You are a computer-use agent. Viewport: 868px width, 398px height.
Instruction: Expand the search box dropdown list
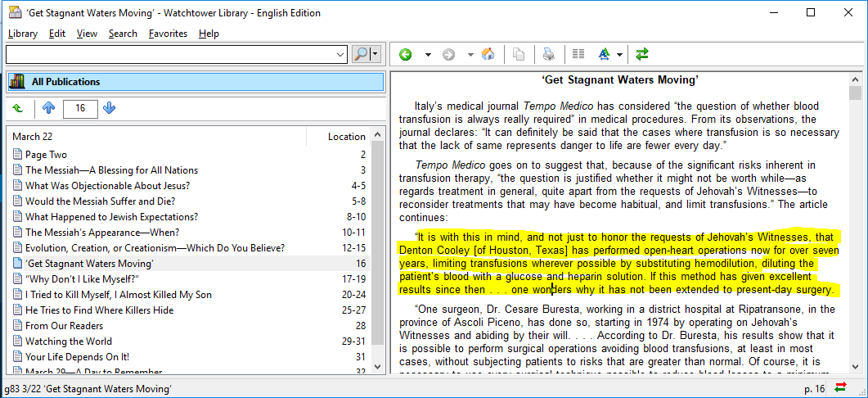[341, 55]
